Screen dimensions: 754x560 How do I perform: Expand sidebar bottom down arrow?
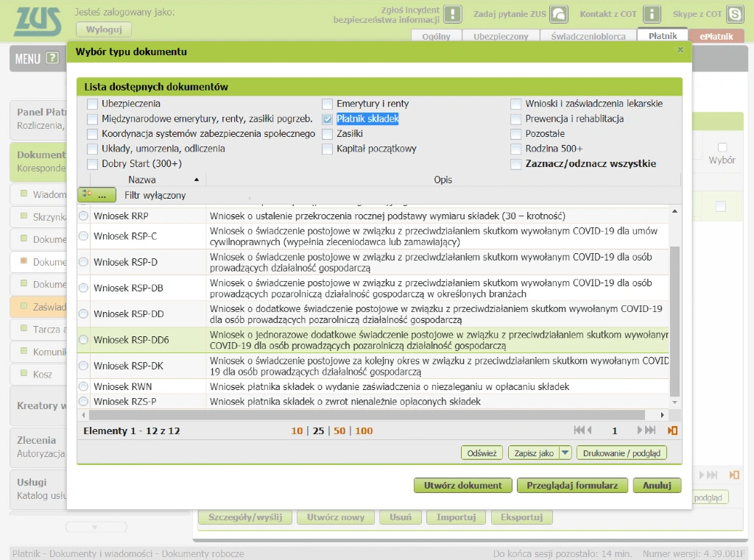pos(95,528)
